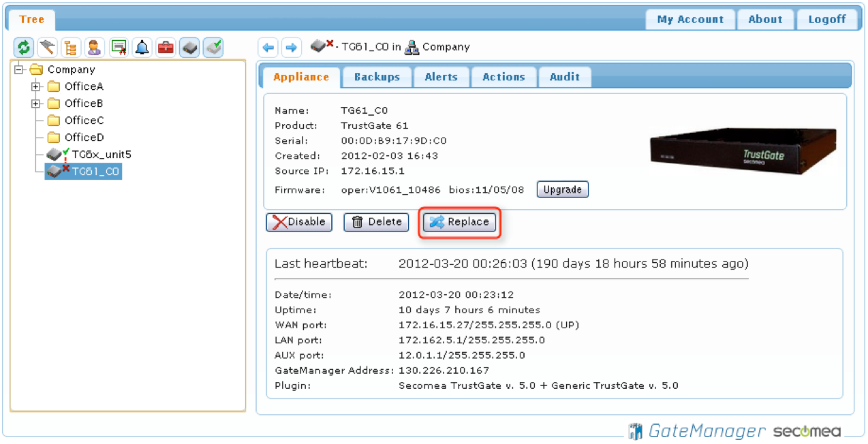
Task: Select the OfficeC folder
Action: [x=84, y=121]
